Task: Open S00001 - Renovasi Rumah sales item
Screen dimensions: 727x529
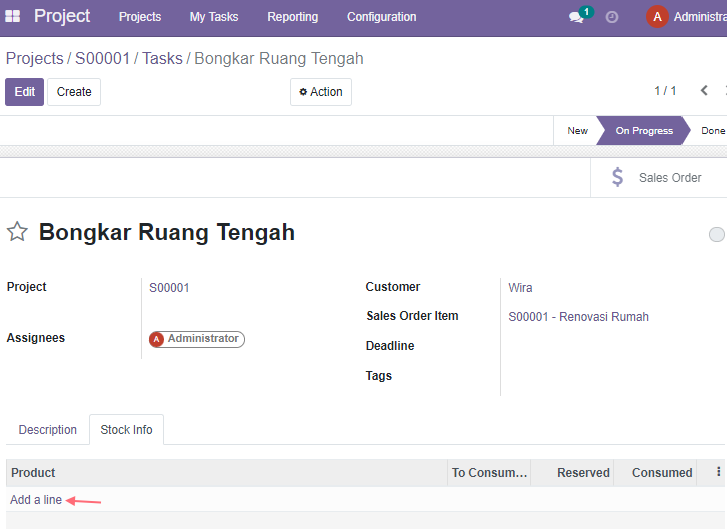Action: [x=578, y=317]
